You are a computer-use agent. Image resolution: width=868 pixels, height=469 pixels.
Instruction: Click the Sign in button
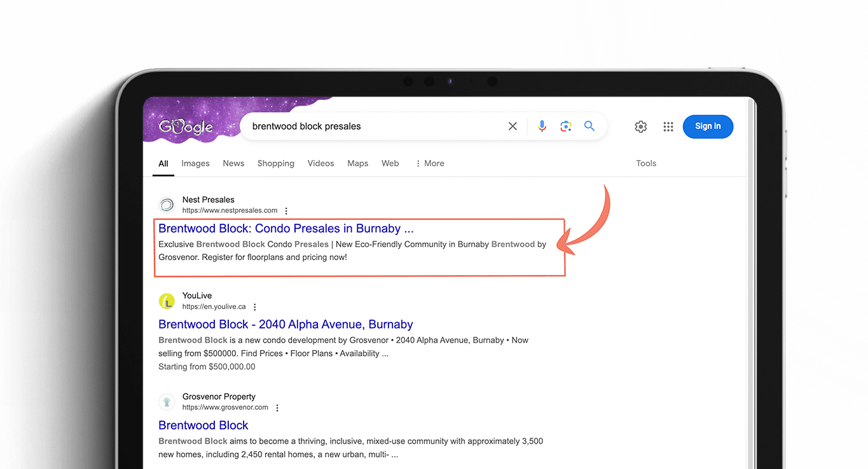point(708,126)
